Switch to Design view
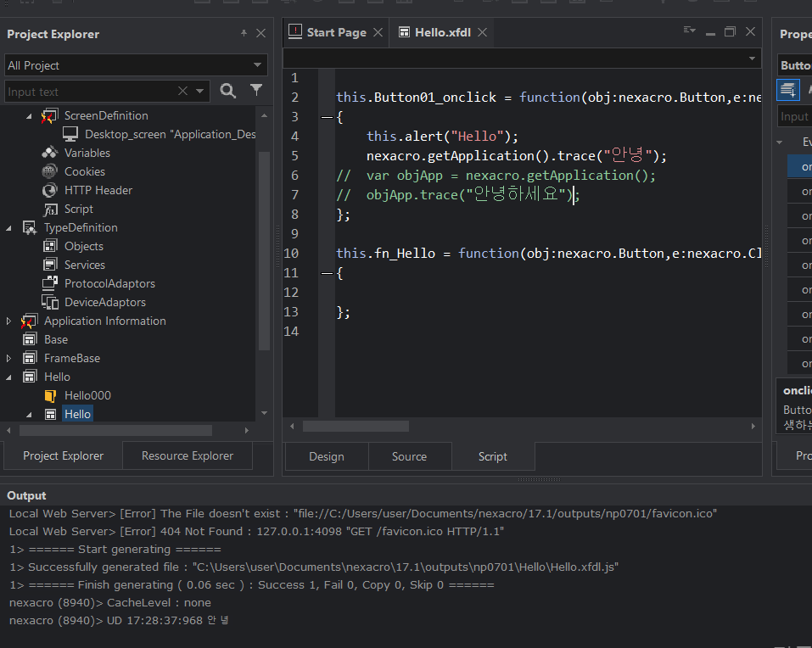 [327, 456]
